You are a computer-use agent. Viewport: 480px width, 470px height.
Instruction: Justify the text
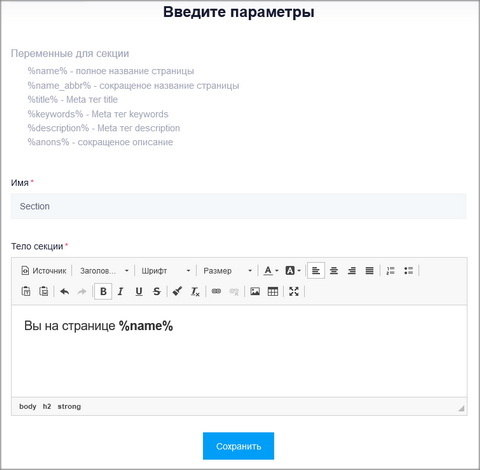pos(369,271)
